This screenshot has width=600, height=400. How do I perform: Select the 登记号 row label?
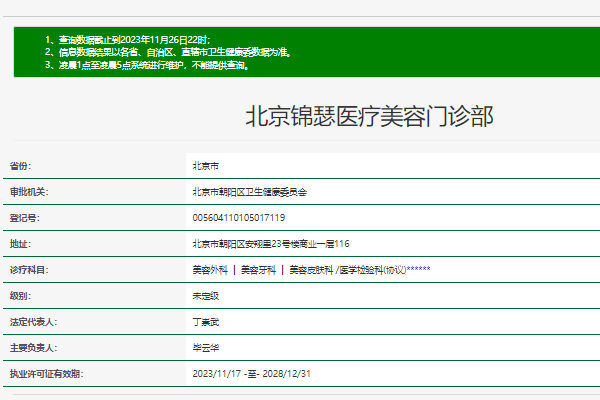(25, 218)
